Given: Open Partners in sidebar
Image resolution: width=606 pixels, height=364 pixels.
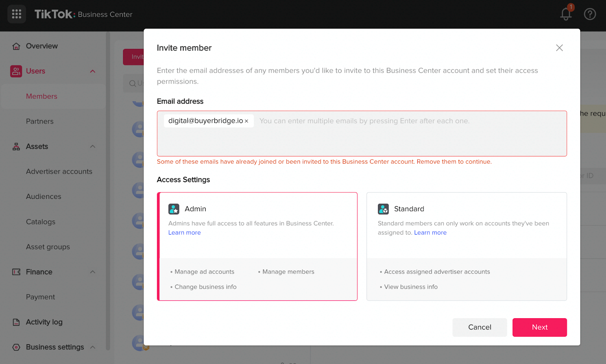Looking at the screenshot, I should 40,122.
